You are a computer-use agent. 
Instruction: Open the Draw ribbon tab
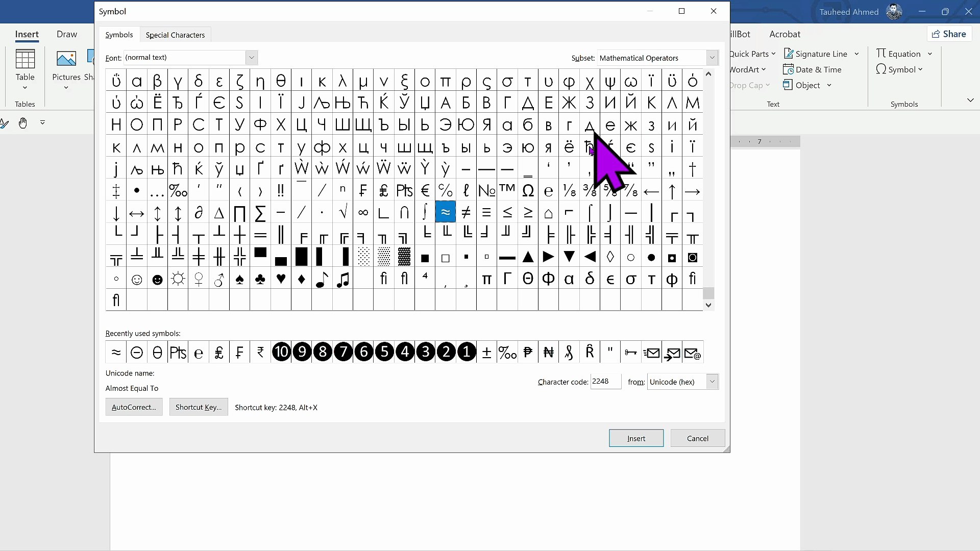click(67, 34)
